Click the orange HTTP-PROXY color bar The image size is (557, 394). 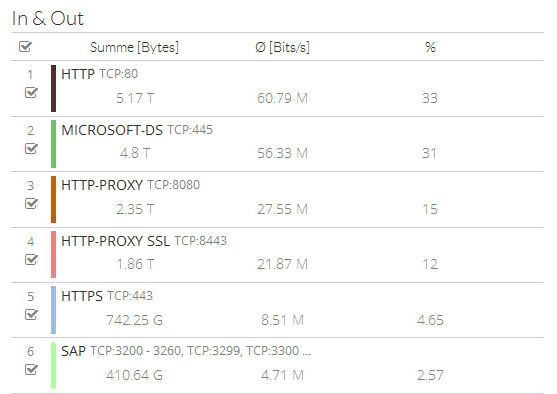[x=53, y=199]
